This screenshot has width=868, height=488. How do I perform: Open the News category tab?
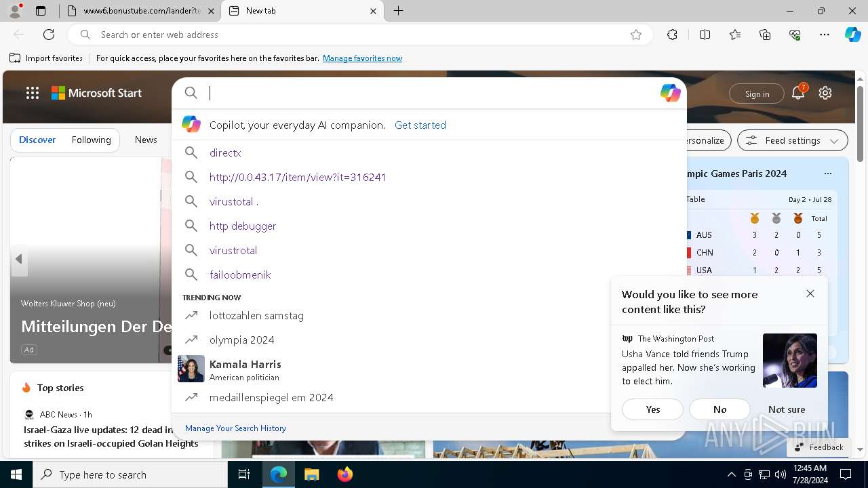point(146,140)
